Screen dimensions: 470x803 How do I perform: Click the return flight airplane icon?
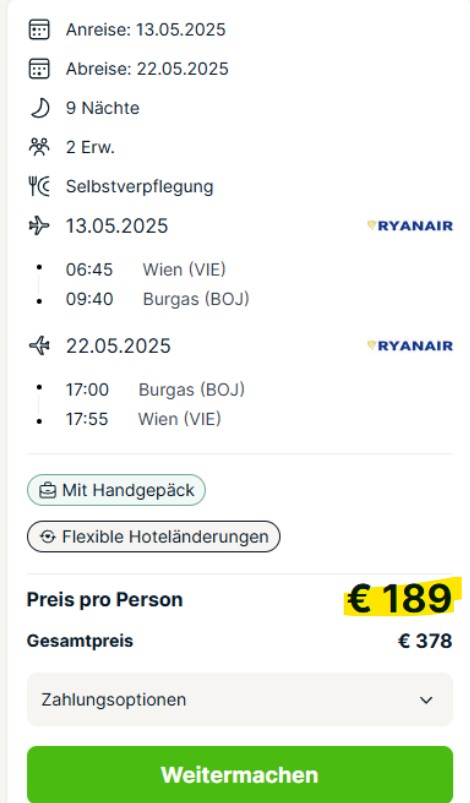[x=39, y=346]
